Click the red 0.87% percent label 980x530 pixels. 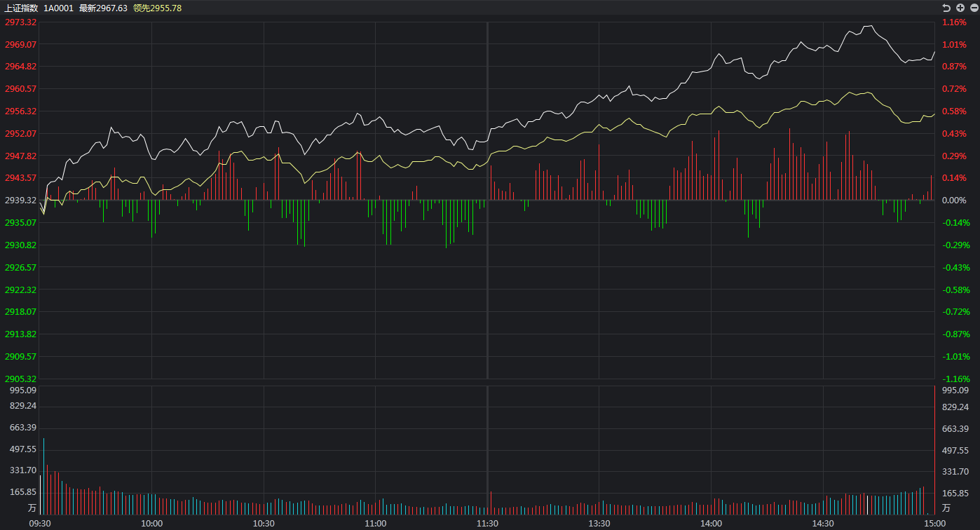[x=954, y=67]
